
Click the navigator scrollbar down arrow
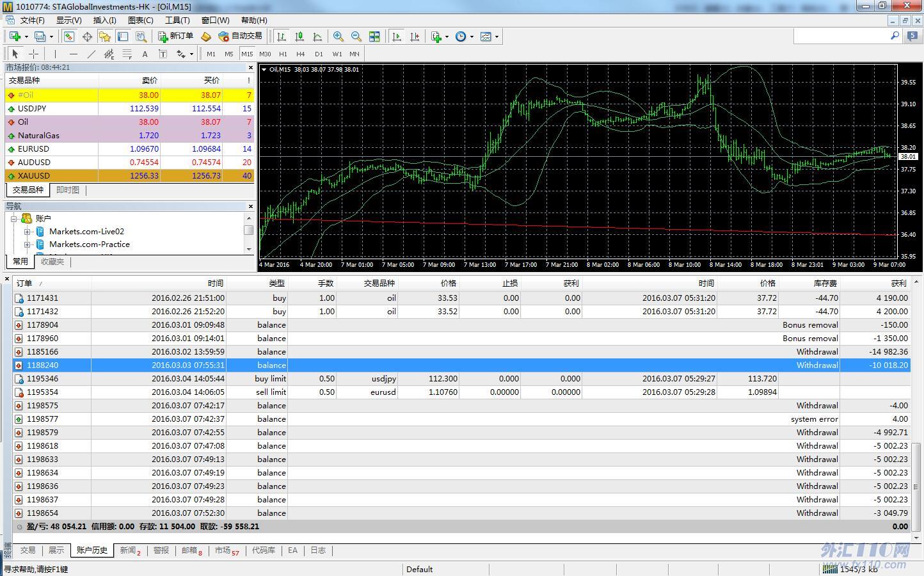(249, 249)
